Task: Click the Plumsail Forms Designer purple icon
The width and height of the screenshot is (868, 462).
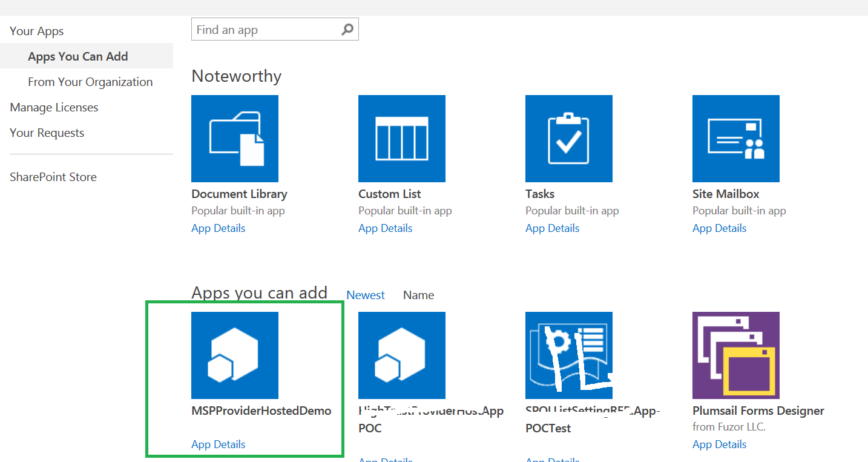Action: [735, 355]
